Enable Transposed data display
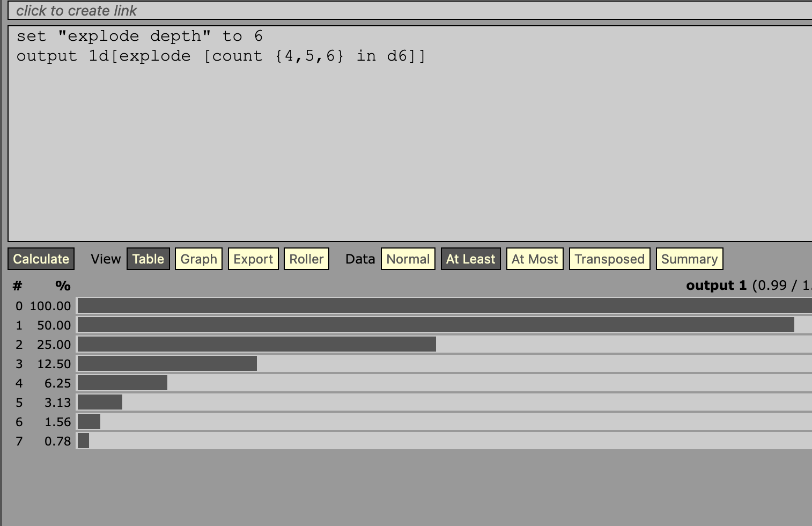Screen dimensions: 812x526 609,259
